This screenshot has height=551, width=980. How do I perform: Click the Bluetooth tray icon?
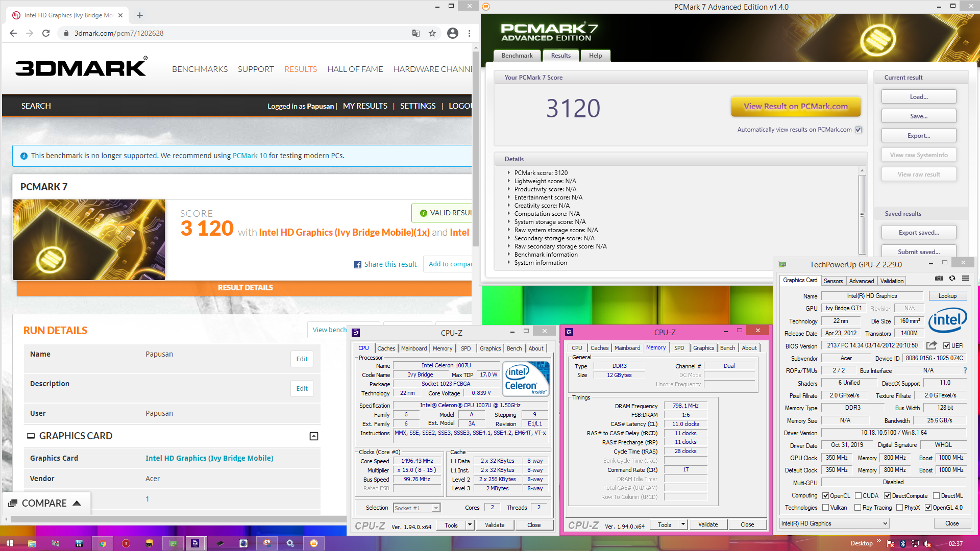[x=902, y=544]
